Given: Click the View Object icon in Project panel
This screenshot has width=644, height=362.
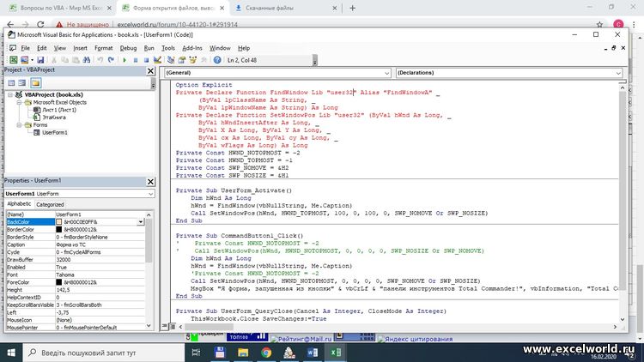Looking at the screenshot, I should click(22, 83).
